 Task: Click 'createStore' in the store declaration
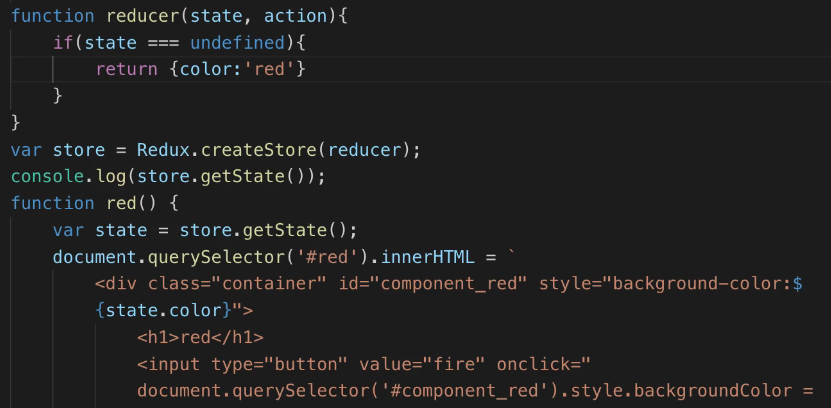(258, 150)
